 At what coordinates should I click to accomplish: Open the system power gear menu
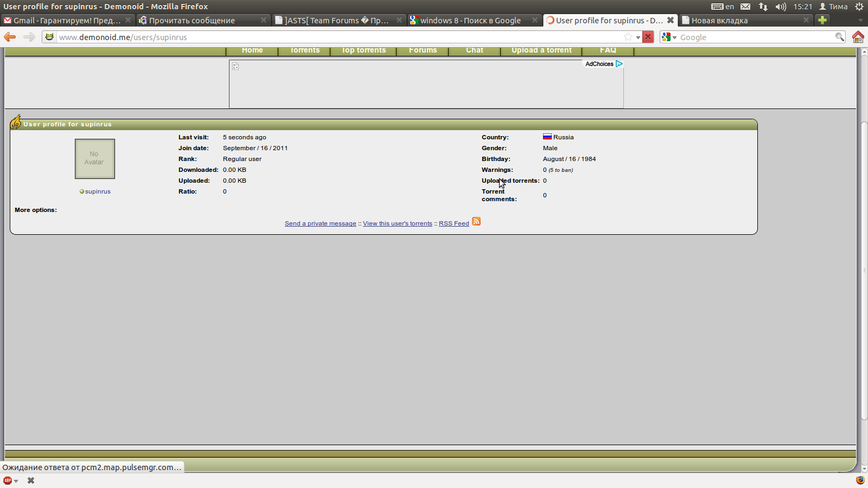click(859, 7)
